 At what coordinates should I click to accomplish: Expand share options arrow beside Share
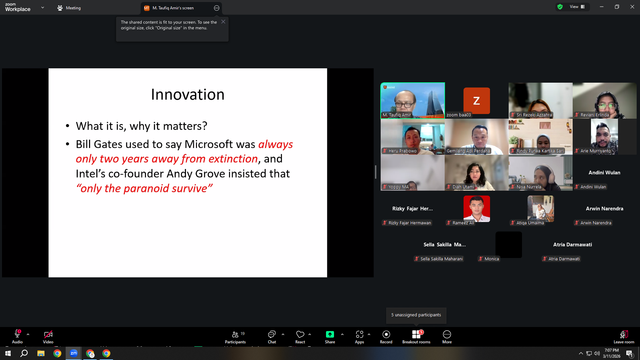point(342,334)
